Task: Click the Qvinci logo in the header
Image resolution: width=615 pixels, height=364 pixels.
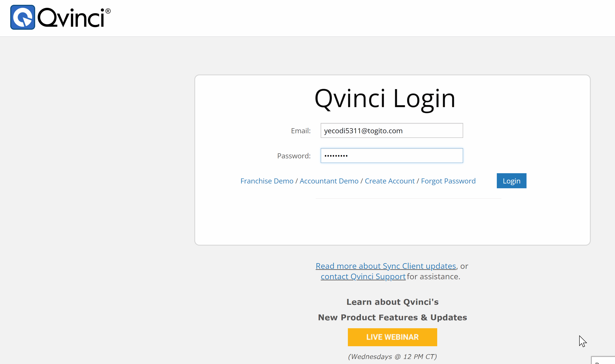Action: click(60, 17)
